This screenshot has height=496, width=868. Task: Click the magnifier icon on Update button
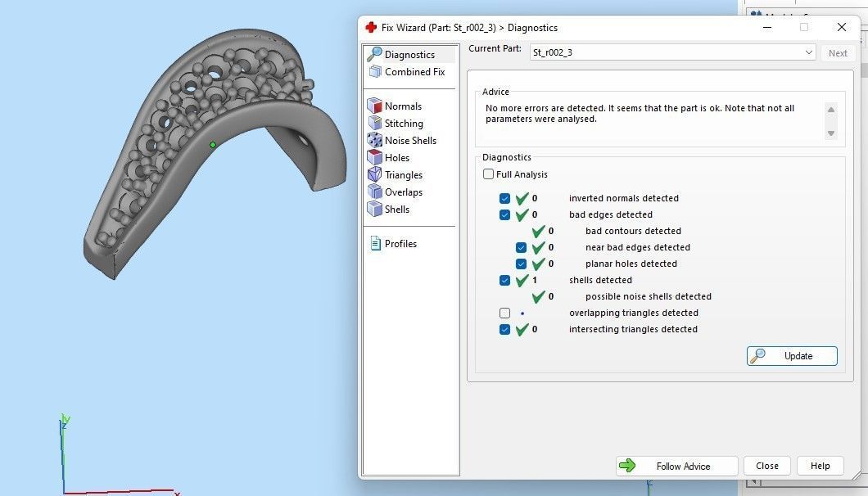[757, 356]
